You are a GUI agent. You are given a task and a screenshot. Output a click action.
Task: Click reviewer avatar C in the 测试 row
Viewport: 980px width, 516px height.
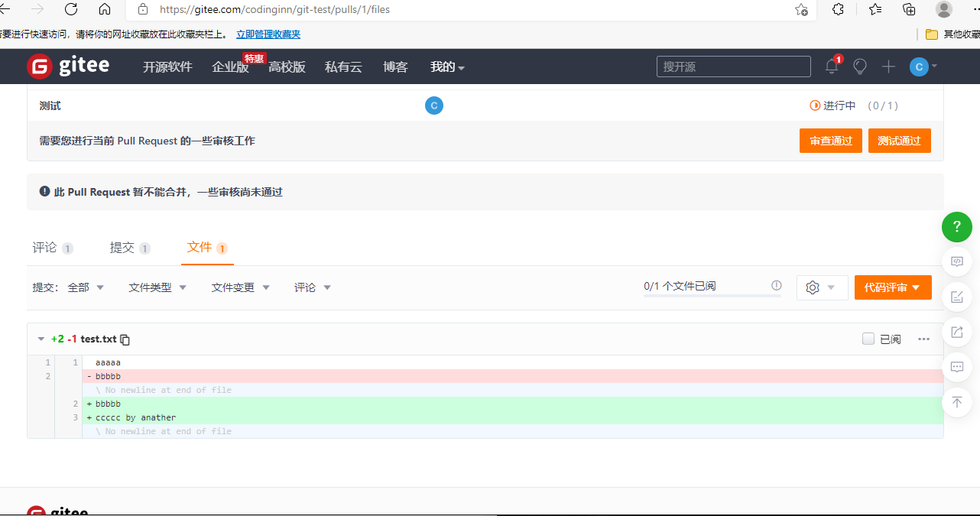[434, 105]
